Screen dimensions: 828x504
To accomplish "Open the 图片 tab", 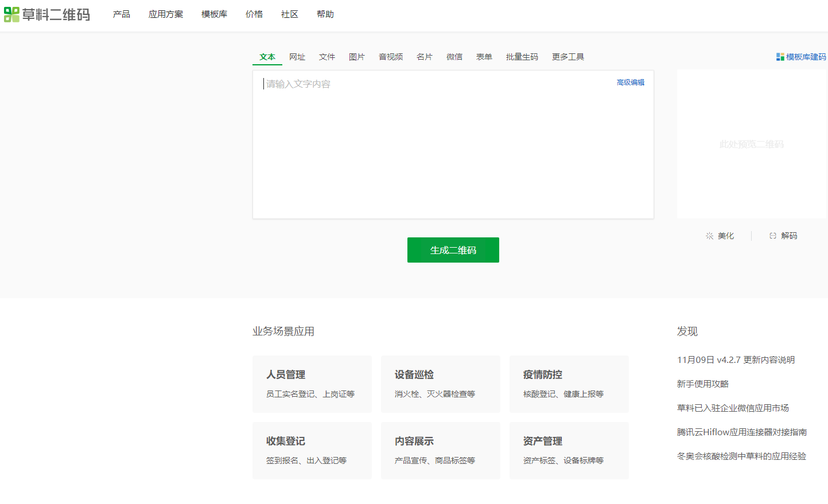I will [357, 57].
